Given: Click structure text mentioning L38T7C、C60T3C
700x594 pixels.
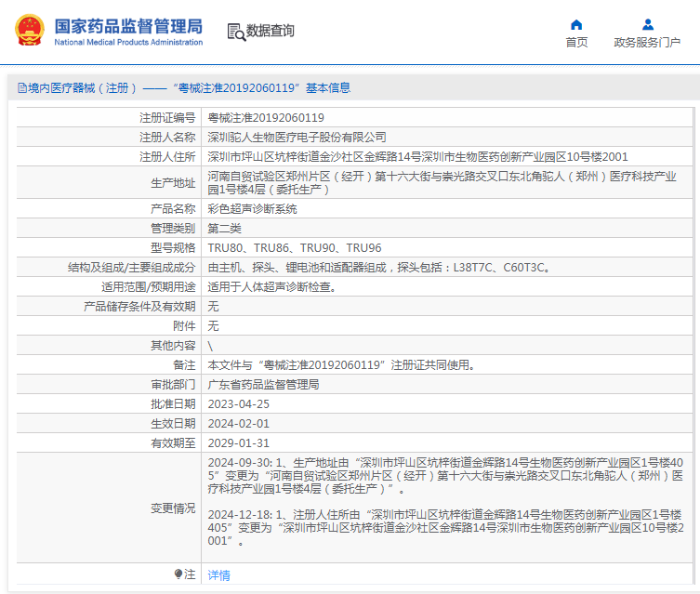Looking at the screenshot, I should (x=378, y=268).
